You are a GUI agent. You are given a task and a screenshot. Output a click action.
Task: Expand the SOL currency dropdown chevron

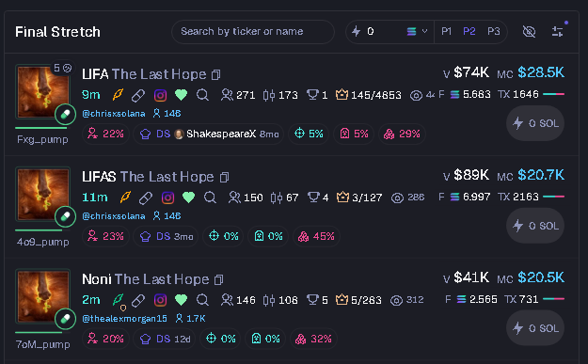tap(424, 31)
